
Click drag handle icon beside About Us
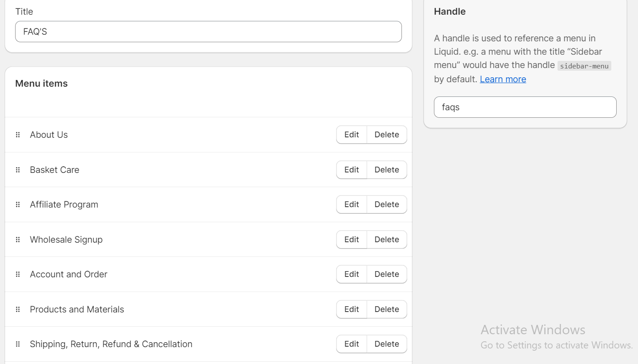tap(18, 135)
